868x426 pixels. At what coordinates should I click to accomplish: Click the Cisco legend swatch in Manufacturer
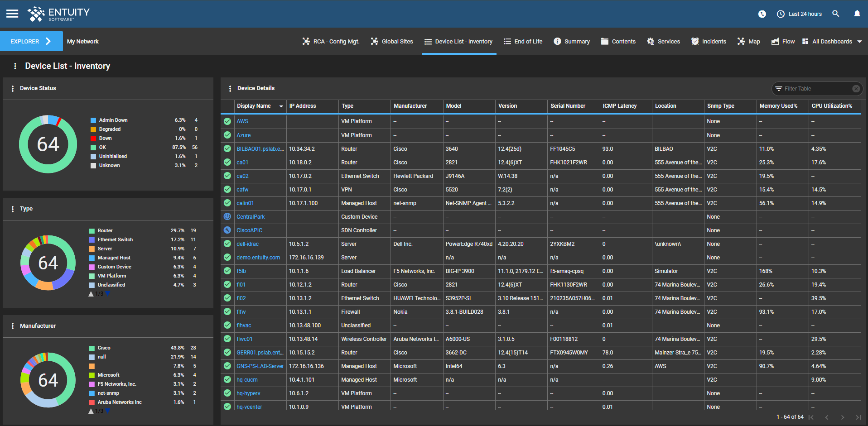tap(92, 348)
